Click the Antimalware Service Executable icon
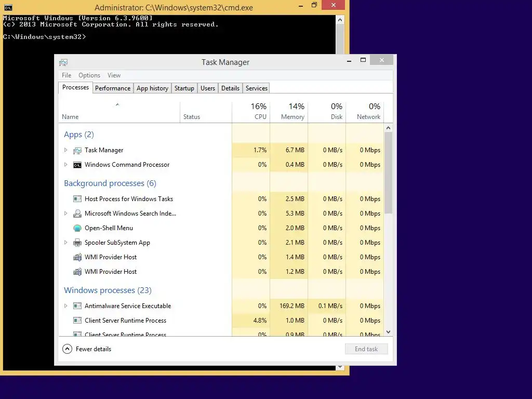This screenshot has width=532, height=399. tap(77, 306)
